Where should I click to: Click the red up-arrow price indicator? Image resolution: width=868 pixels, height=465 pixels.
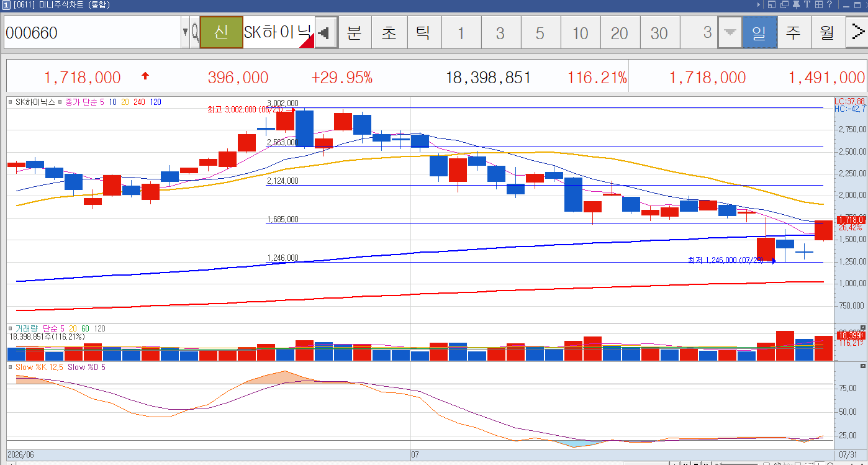(x=145, y=76)
